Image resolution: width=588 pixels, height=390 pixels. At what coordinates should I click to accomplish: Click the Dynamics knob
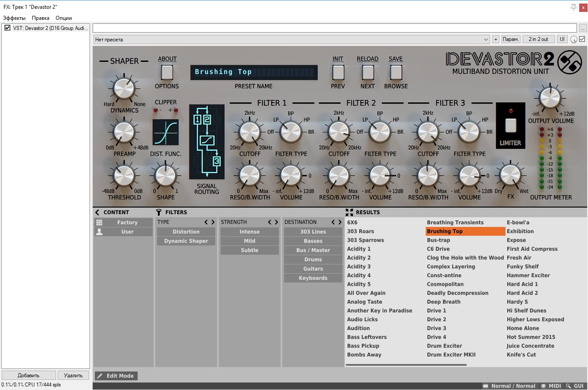point(124,89)
